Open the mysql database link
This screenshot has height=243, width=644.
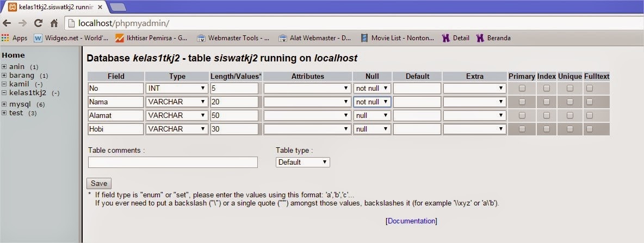tap(20, 104)
